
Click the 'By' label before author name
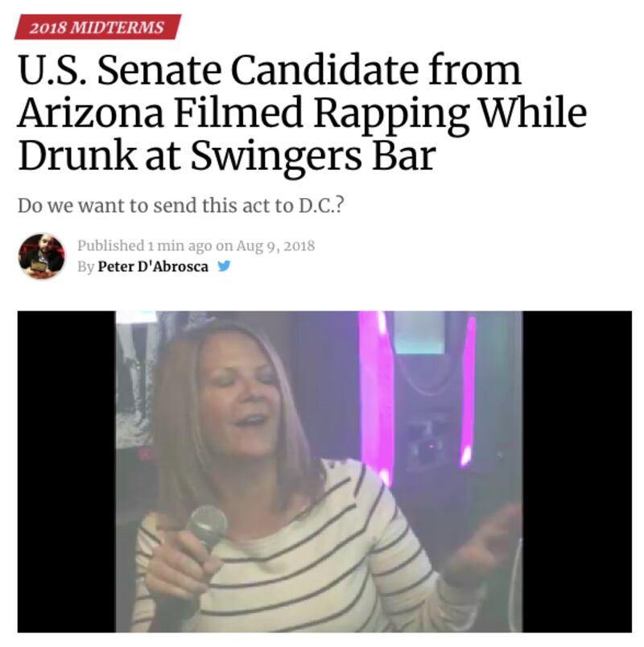pyautogui.click(x=85, y=267)
